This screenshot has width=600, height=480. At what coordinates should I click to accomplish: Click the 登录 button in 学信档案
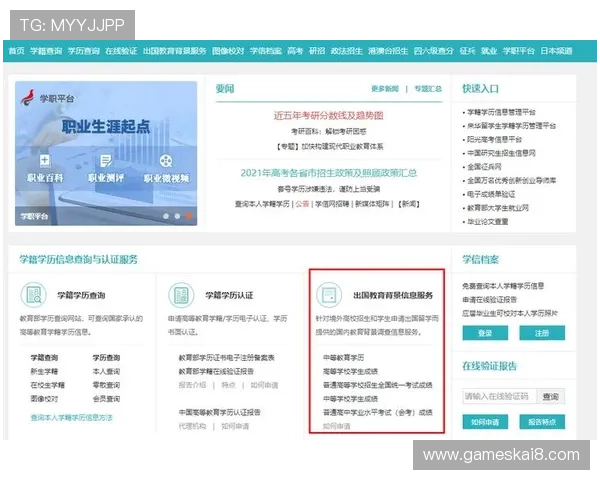[485, 333]
